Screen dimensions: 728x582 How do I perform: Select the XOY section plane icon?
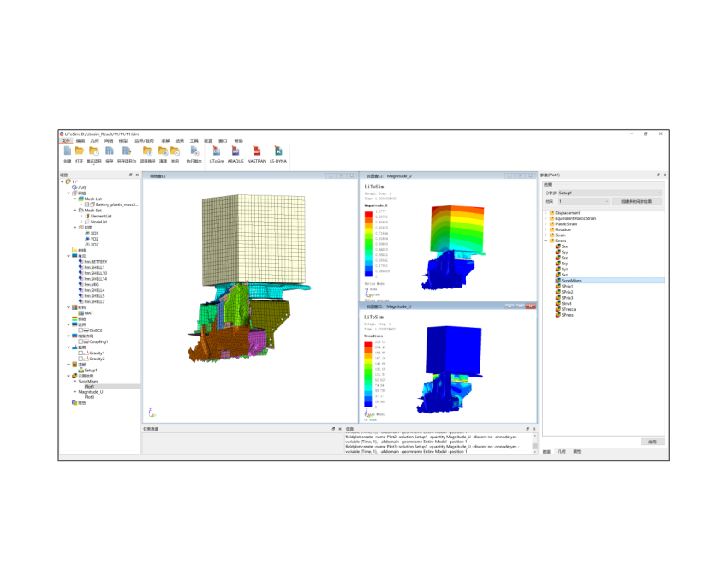[87, 233]
